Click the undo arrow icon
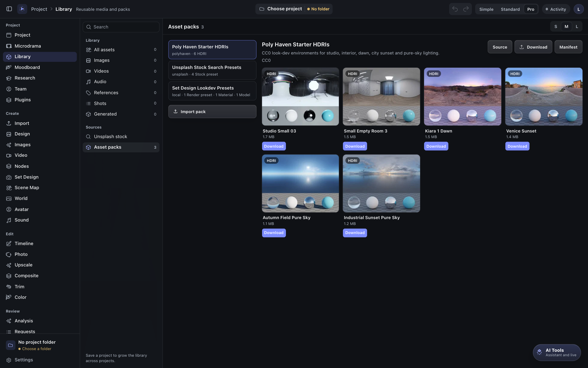Image resolution: width=588 pixels, height=368 pixels. [x=455, y=9]
